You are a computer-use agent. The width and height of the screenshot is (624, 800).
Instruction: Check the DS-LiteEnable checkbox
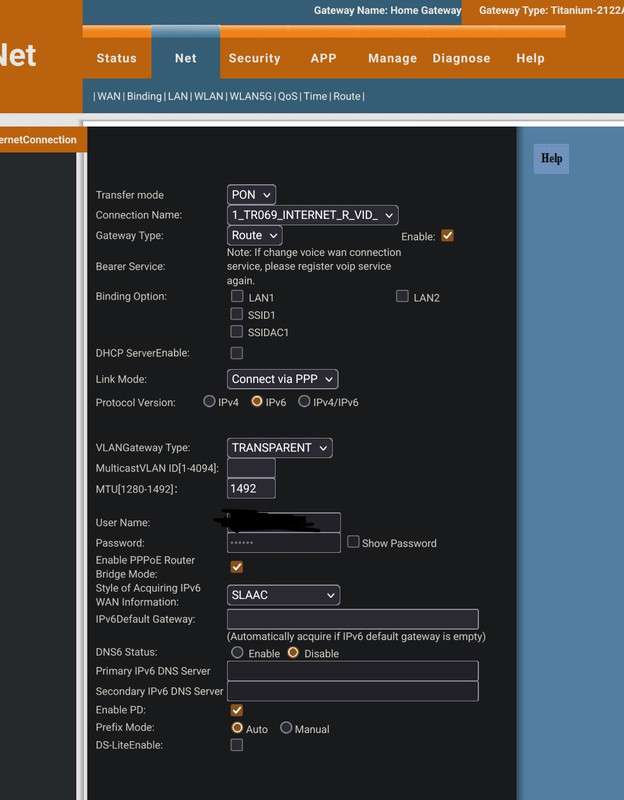pos(236,745)
